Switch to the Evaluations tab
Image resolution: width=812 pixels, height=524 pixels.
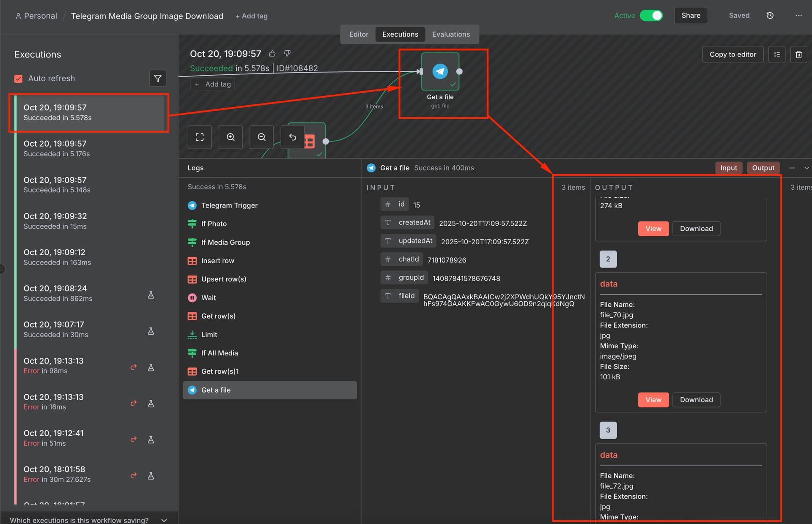(451, 34)
